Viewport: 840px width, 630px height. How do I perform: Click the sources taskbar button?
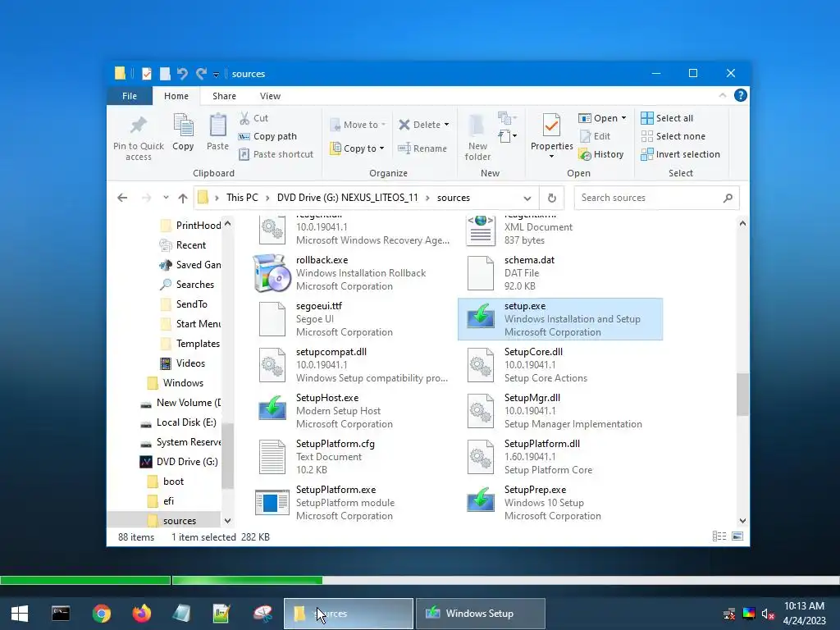click(x=348, y=614)
